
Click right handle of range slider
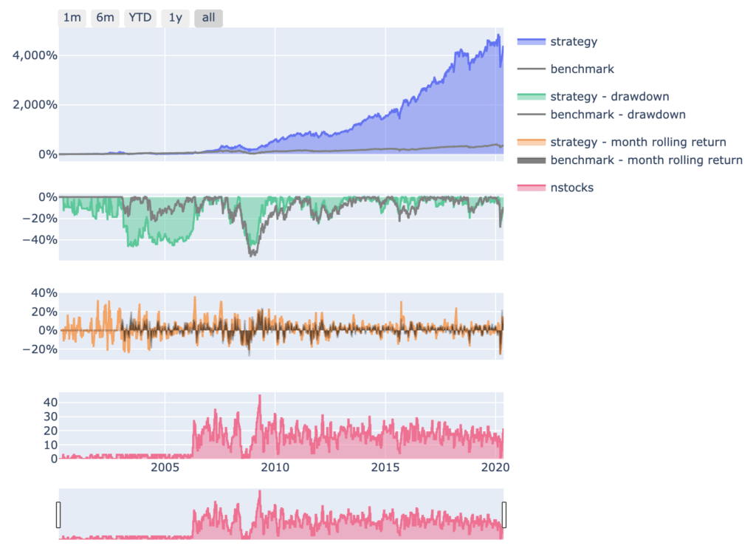point(504,515)
